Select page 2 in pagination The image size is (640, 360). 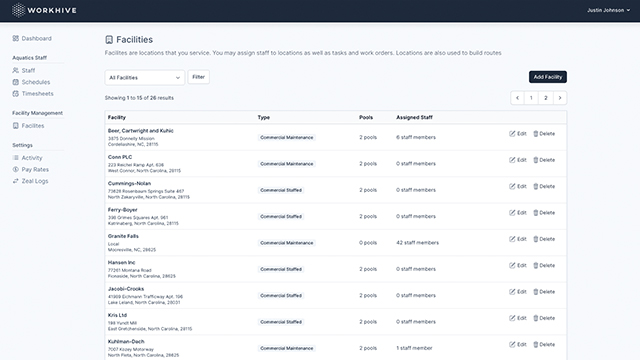click(546, 98)
